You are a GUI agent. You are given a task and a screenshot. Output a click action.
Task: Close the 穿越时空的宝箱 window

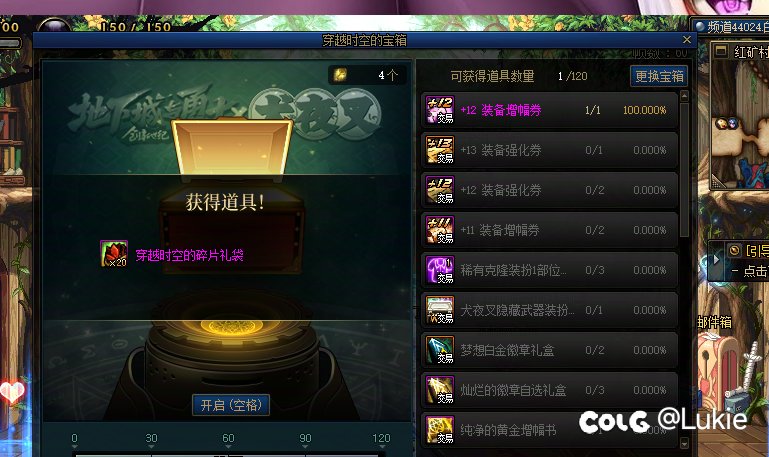tap(687, 40)
